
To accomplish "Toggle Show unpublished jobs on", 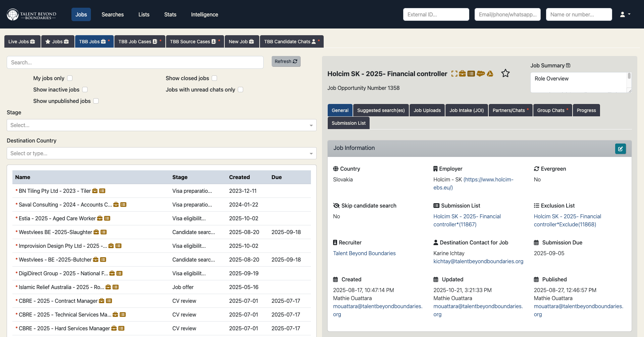I will pos(96,101).
